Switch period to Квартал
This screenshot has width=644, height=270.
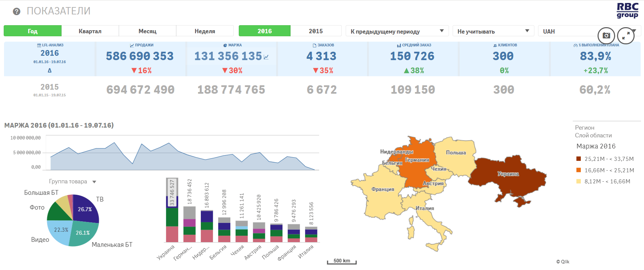click(90, 31)
